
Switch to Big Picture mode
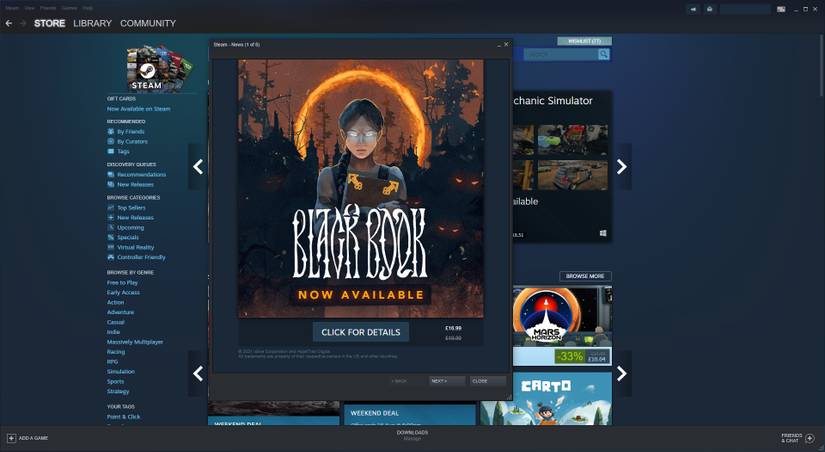(781, 9)
